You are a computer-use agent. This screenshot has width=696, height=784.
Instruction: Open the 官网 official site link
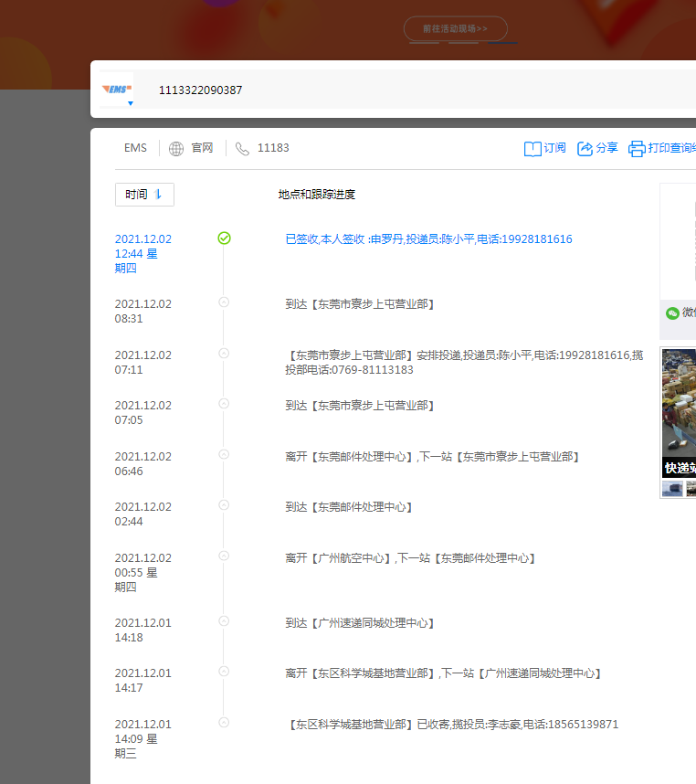point(202,148)
